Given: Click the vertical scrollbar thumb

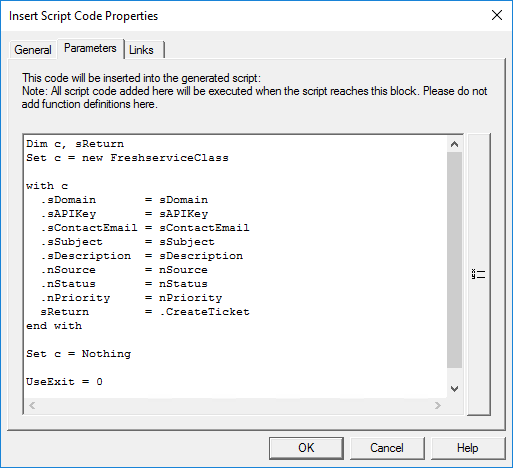Looking at the screenshot, I should tap(454, 260).
